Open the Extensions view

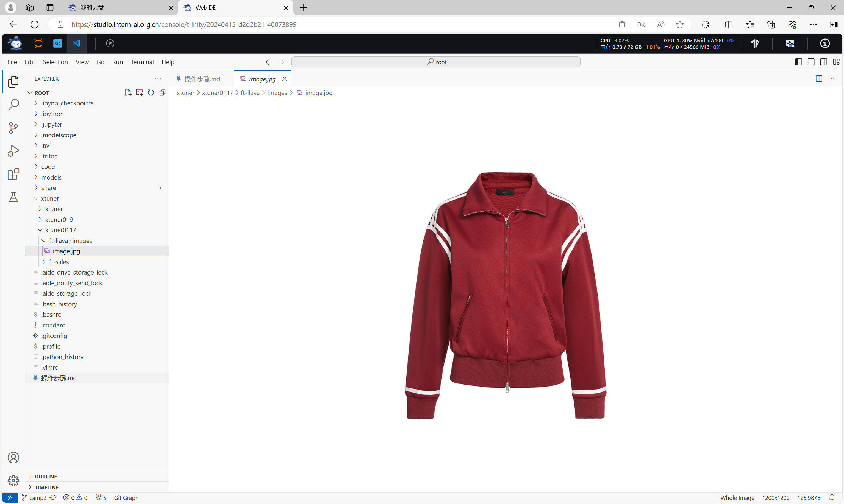coord(13,174)
